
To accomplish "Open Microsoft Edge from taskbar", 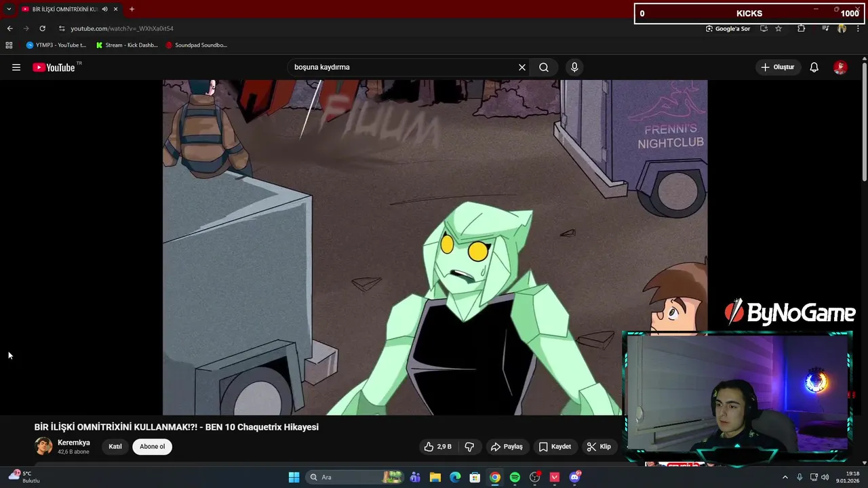I will pyautogui.click(x=455, y=477).
